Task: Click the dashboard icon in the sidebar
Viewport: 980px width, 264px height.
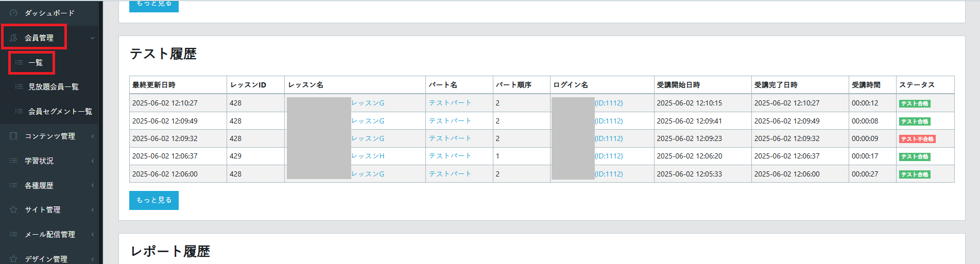Action: (13, 13)
